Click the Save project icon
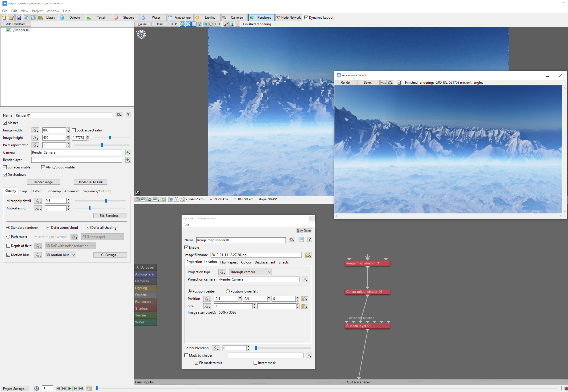 [19, 17]
